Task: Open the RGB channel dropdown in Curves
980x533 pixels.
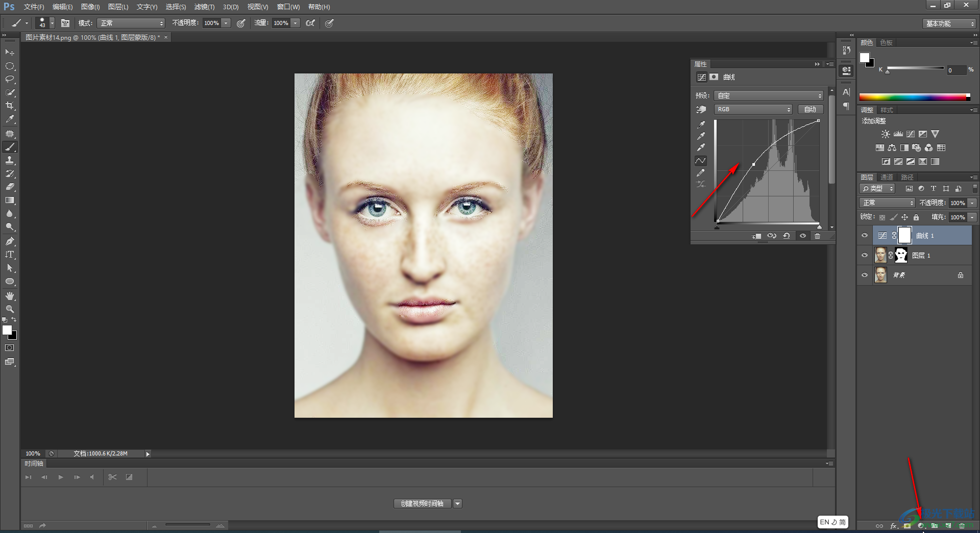Action: click(753, 109)
